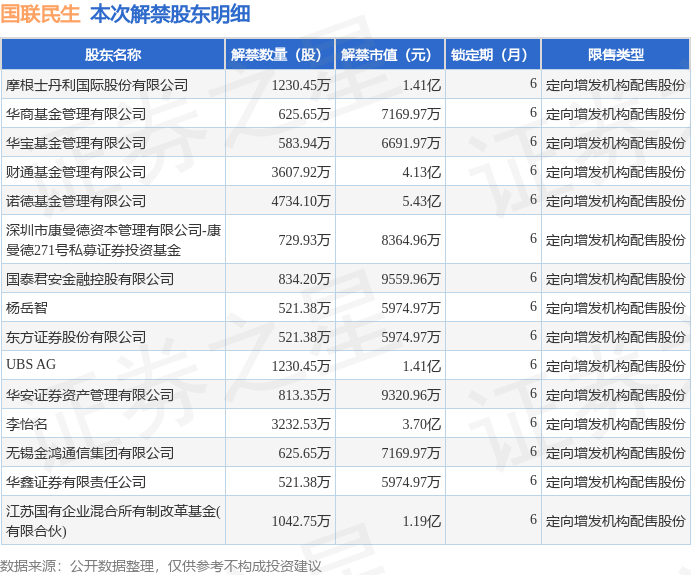Click 定向增发机构配售股份 in 杨岳智 row
This screenshot has width=691, height=575.
(616, 308)
